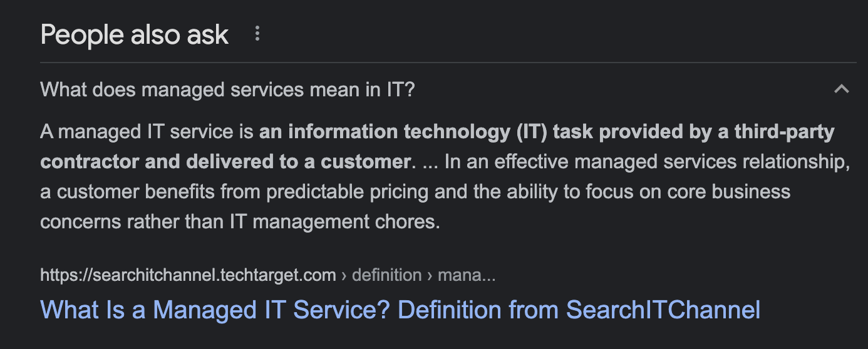The height and width of the screenshot is (349, 868).
Task: Click the "definition" breadcrumb in the URL
Action: click(386, 275)
